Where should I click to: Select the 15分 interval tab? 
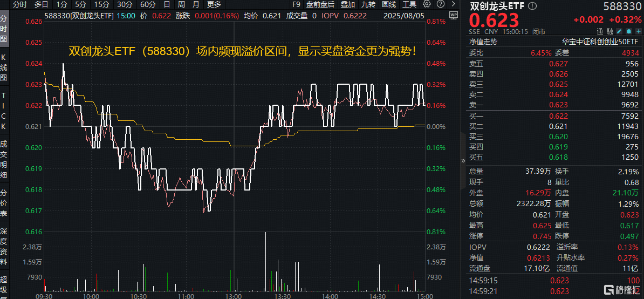tap(101, 4)
